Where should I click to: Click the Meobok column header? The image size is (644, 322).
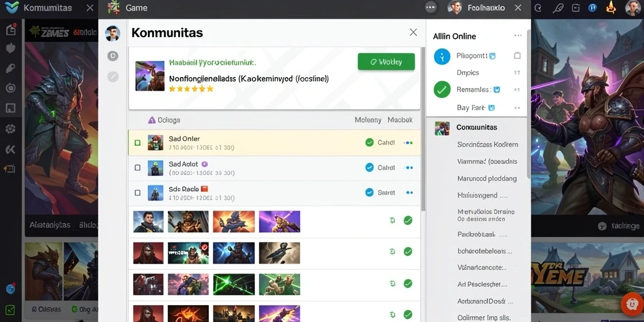point(400,120)
